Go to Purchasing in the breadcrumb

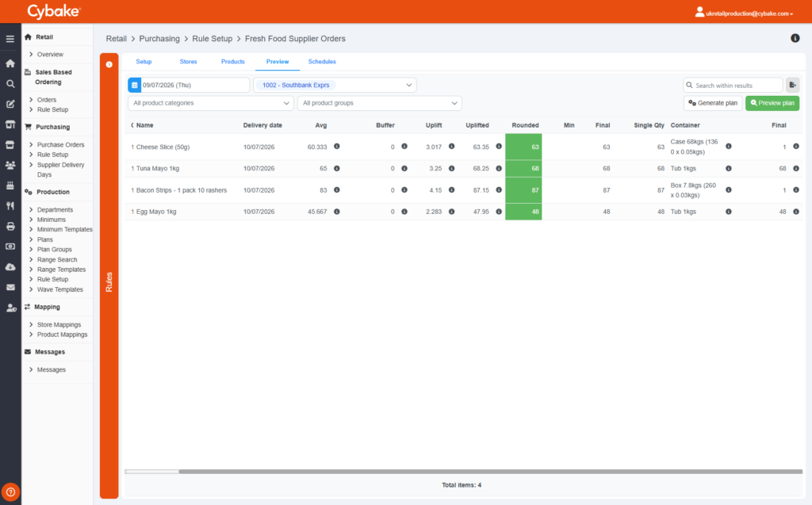pyautogui.click(x=159, y=39)
